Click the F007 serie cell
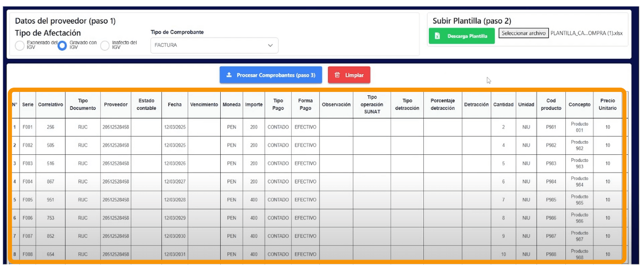 (x=28, y=236)
